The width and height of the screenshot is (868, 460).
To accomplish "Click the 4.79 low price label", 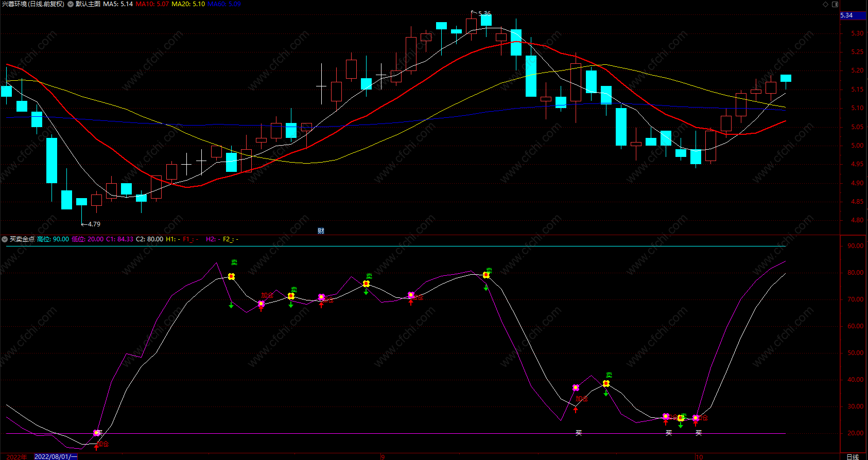I will [94, 224].
